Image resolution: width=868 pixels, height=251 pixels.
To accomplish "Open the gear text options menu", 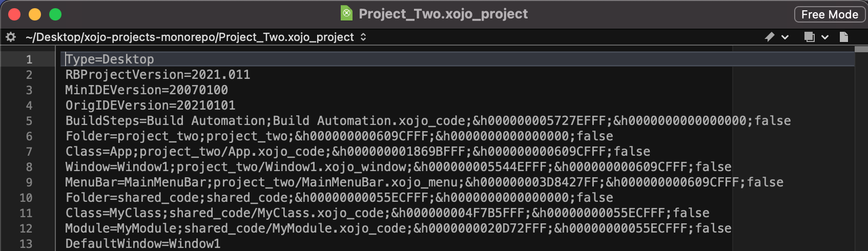I will [x=11, y=37].
